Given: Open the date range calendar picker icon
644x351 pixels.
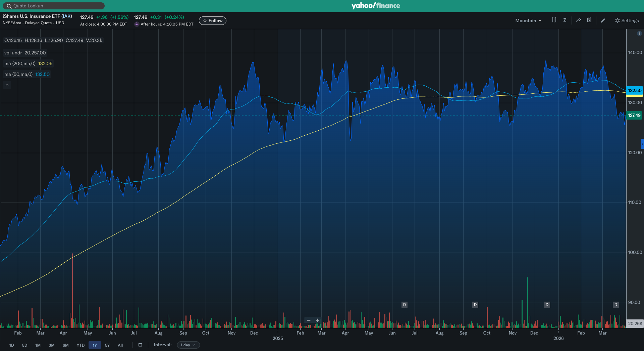Looking at the screenshot, I should point(140,345).
